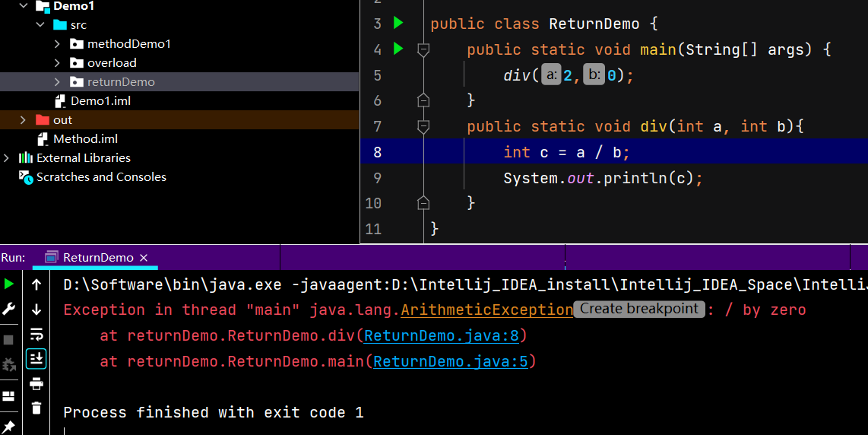Click the debug bug icon in Run panel
The height and width of the screenshot is (435, 868).
pyautogui.click(x=9, y=364)
